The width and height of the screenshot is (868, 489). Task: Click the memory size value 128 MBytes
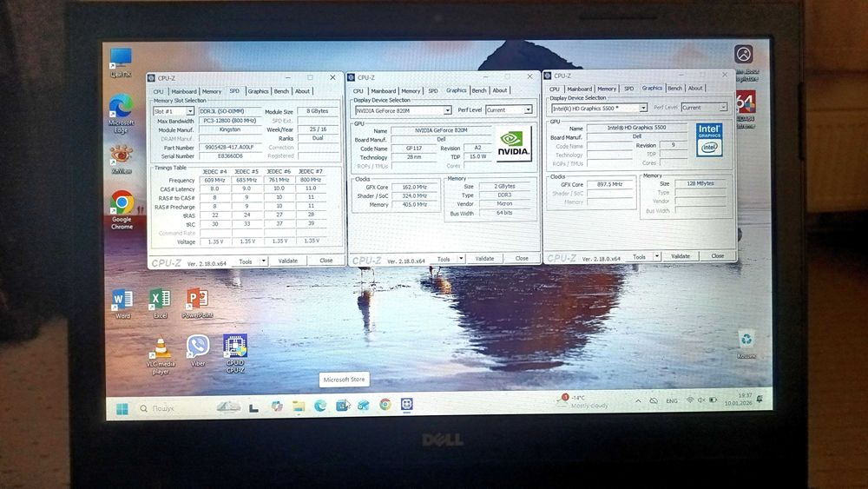coord(700,183)
